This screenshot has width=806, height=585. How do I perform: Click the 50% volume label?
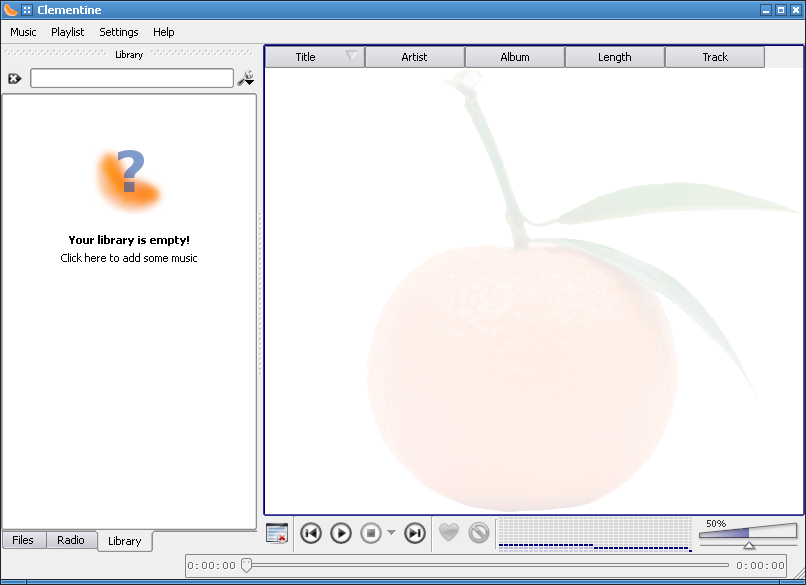(x=716, y=523)
